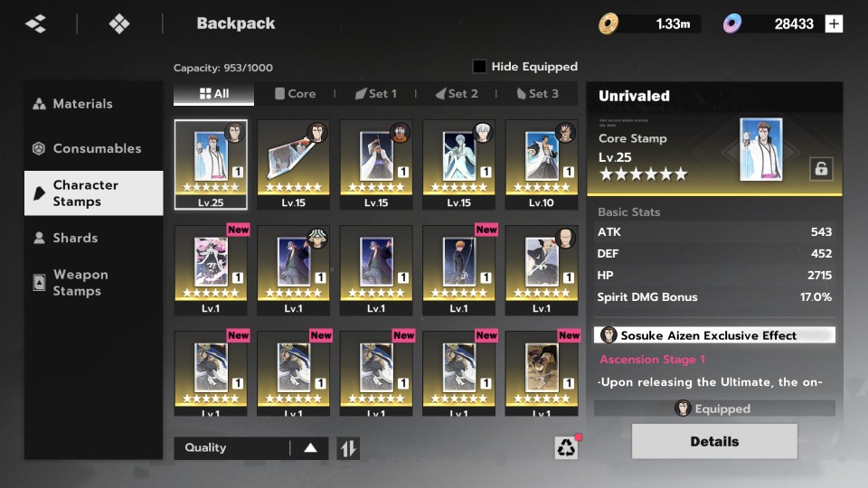The height and width of the screenshot is (488, 868).
Task: Toggle the lock icon on Unrivaled stamp
Action: (821, 169)
